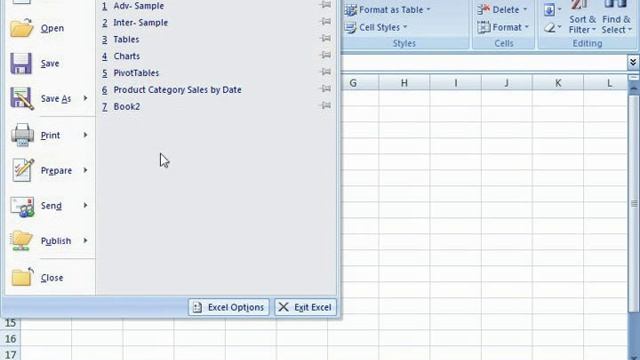This screenshot has width=640, height=360.
Task: Pin Product Category Sales by Date
Action: [x=325, y=89]
